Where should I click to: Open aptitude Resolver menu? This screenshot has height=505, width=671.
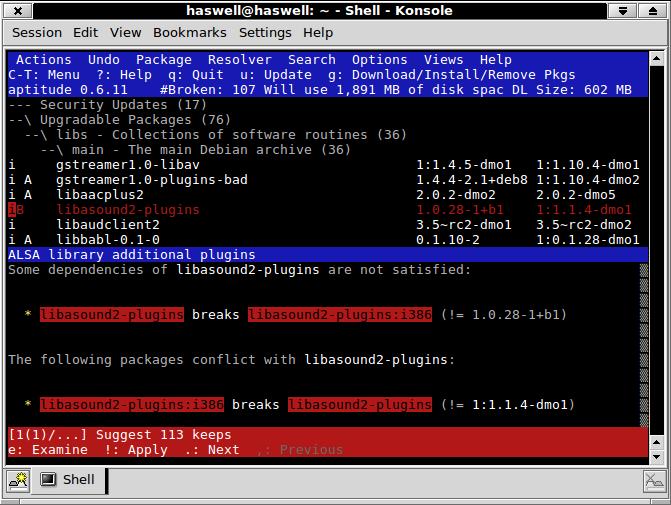click(240, 59)
